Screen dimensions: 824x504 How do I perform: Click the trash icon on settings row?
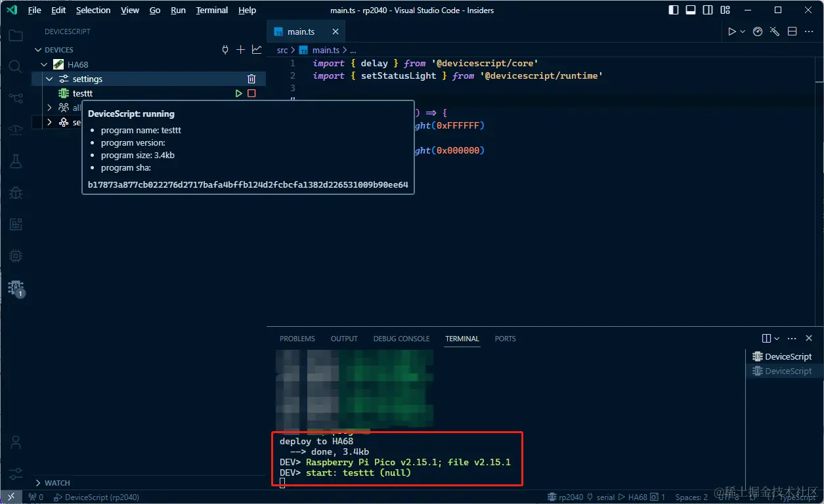tap(251, 79)
